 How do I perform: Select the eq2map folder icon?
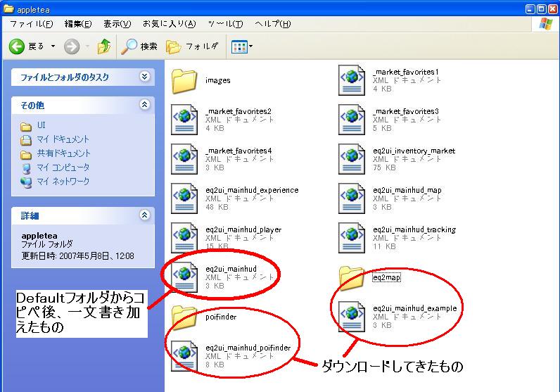click(x=351, y=277)
